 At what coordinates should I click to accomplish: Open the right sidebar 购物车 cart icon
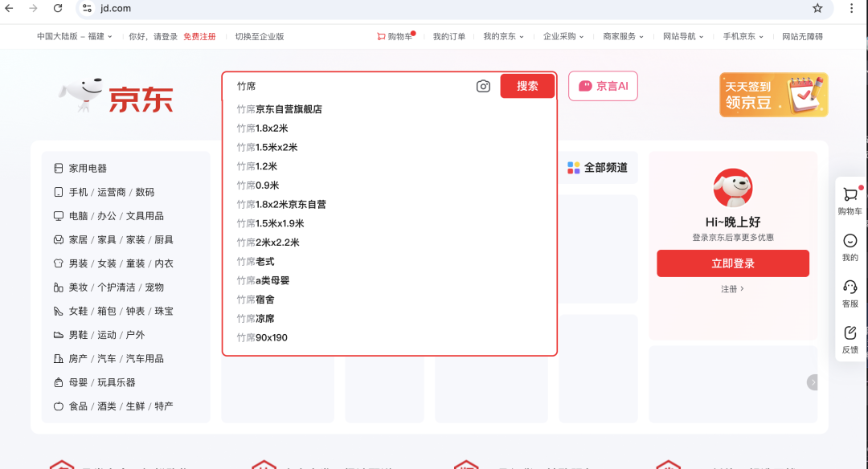pos(850,194)
